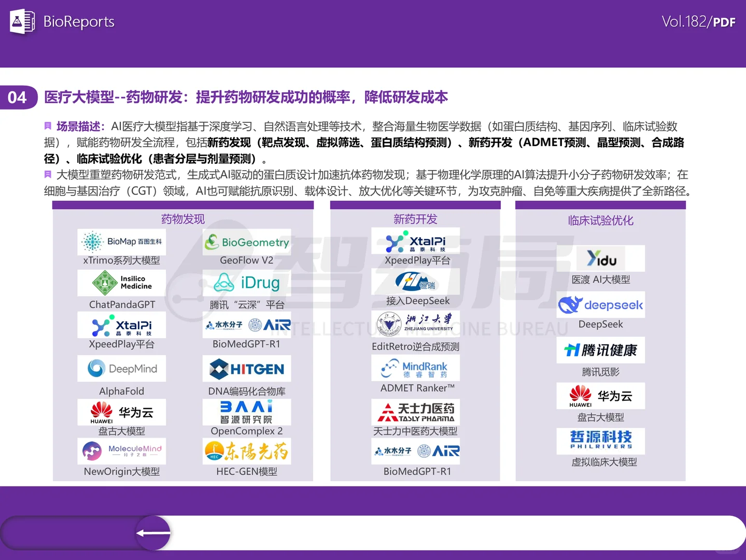
Task: Click the Insilico Medicine logo
Action: point(121,283)
